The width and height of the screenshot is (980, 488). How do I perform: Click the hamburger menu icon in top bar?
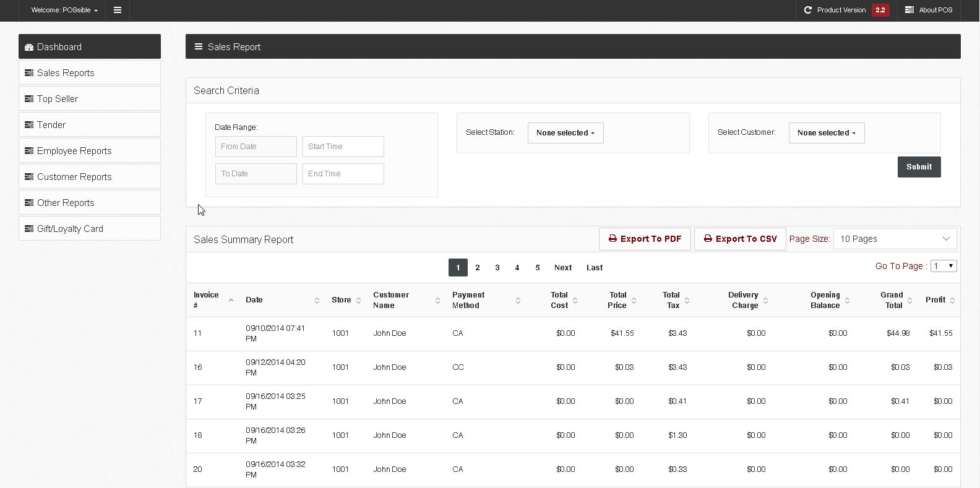(x=118, y=10)
